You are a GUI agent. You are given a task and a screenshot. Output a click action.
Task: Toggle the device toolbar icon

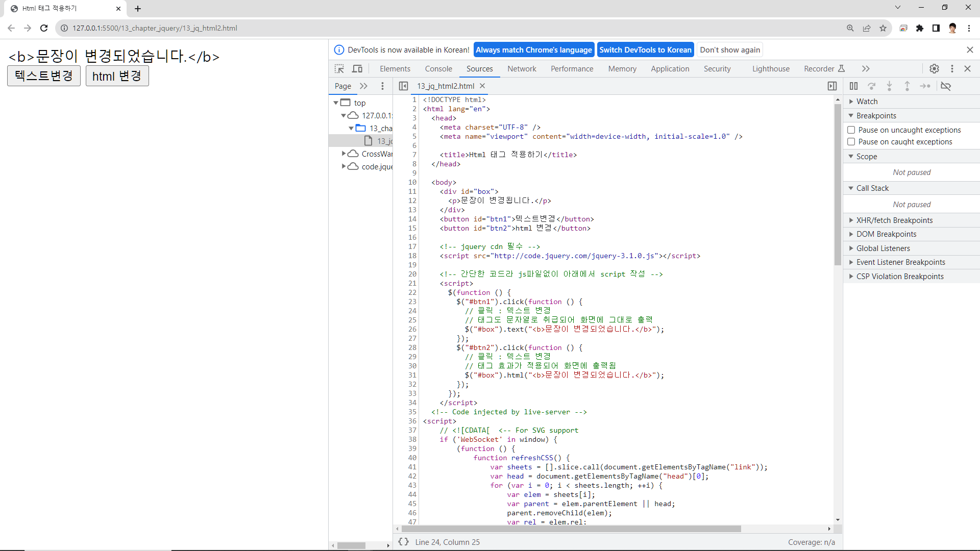click(357, 69)
